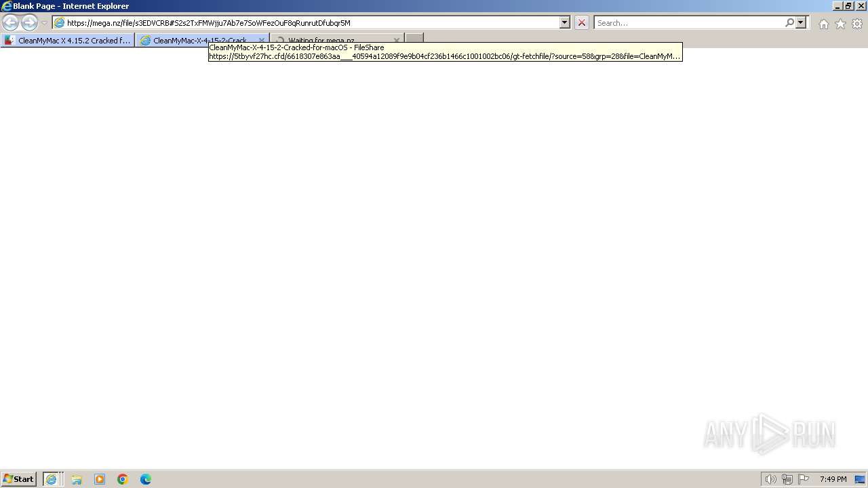Screen dimensions: 868x488
Task: Minimize the Internet Explorer window
Action: [837, 5]
